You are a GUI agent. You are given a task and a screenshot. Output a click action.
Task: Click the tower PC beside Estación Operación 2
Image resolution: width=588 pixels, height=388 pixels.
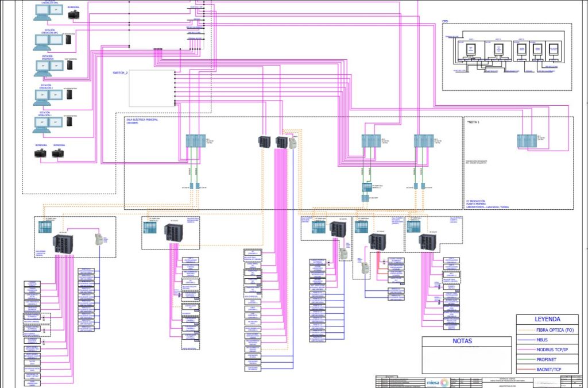[x=69, y=94]
